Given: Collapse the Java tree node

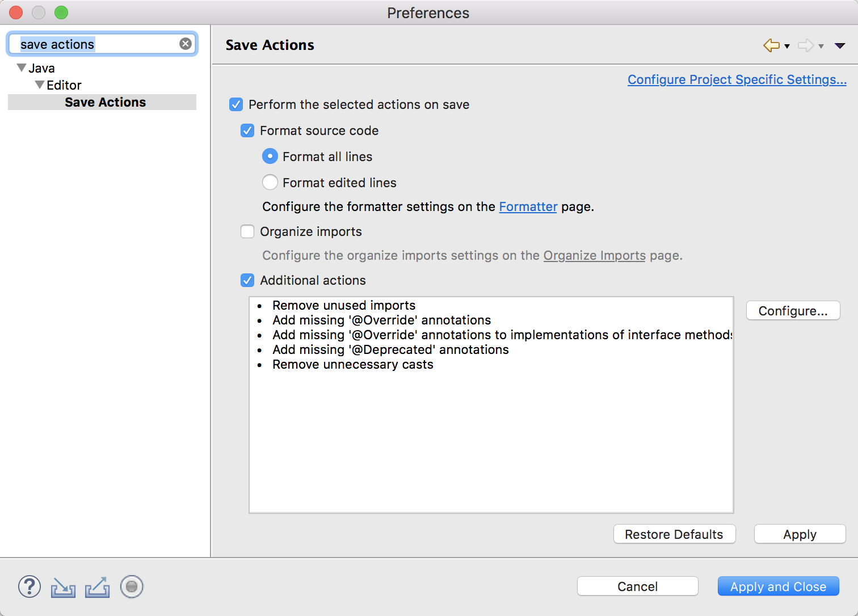Looking at the screenshot, I should point(22,68).
